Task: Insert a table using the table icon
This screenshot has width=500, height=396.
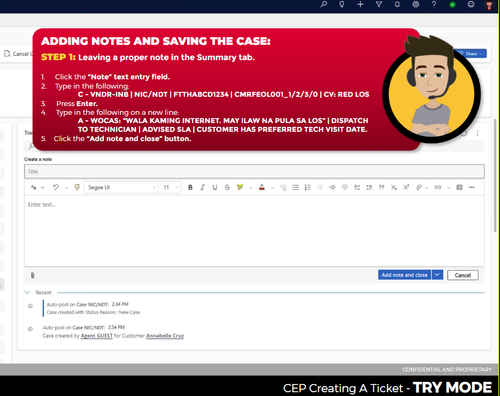Action: 459,187
